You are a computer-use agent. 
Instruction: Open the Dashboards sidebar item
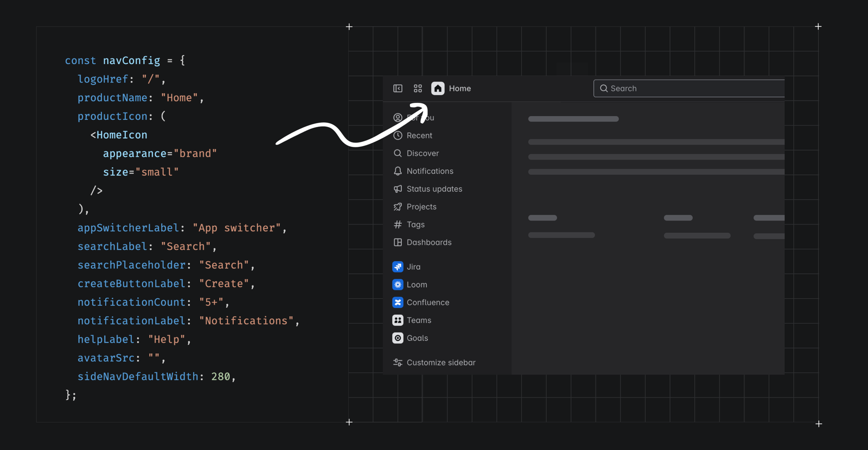pos(429,243)
